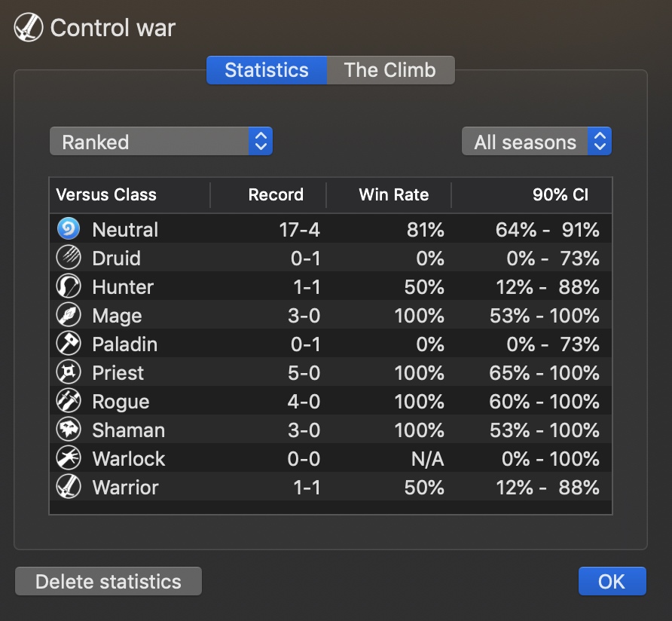This screenshot has width=672, height=621.
Task: Open the Ranked game mode dropdown
Action: (160, 142)
